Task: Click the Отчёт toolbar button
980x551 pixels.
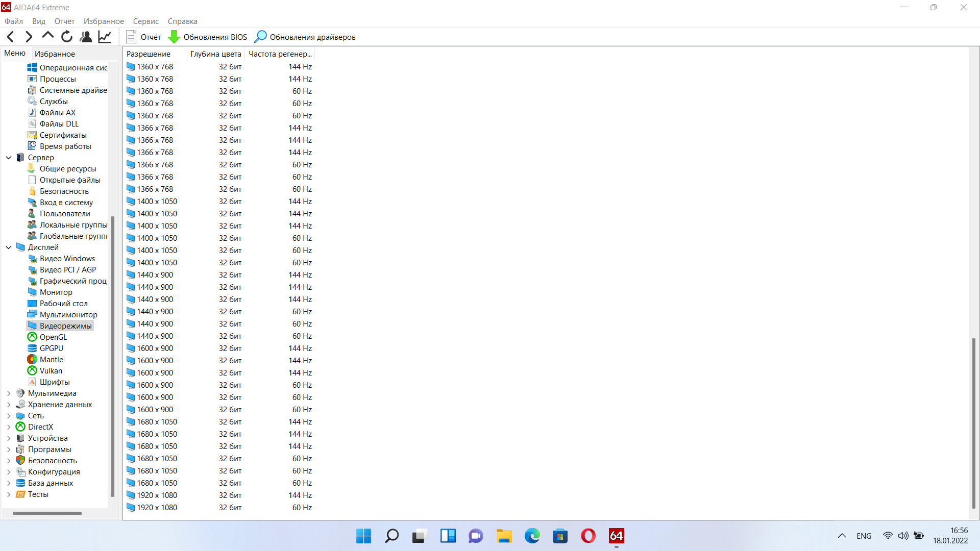Action: (x=143, y=37)
